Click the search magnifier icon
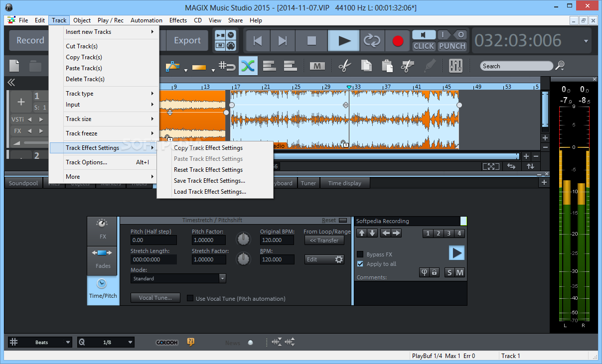Viewport: 602px width, 364px height. click(x=560, y=66)
